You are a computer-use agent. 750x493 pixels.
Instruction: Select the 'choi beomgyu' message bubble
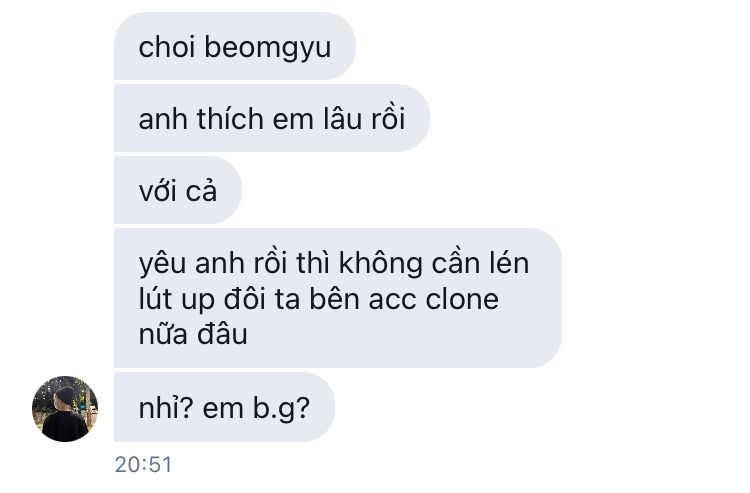click(235, 46)
